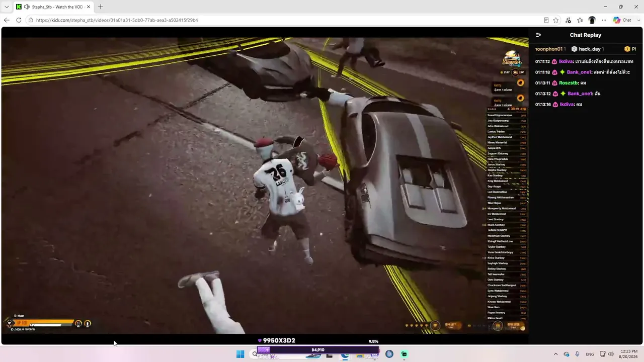
Task: Click the microphone tray icon
Action: tap(577, 354)
